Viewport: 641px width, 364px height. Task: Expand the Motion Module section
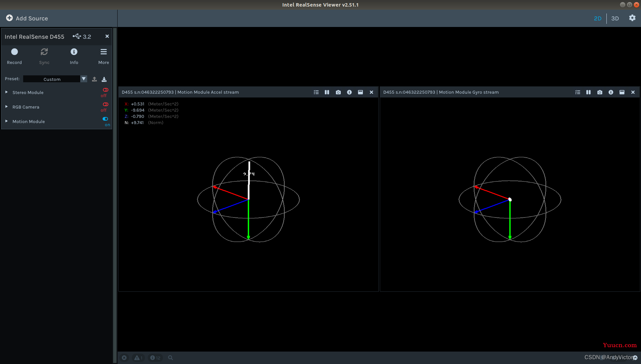coord(6,121)
